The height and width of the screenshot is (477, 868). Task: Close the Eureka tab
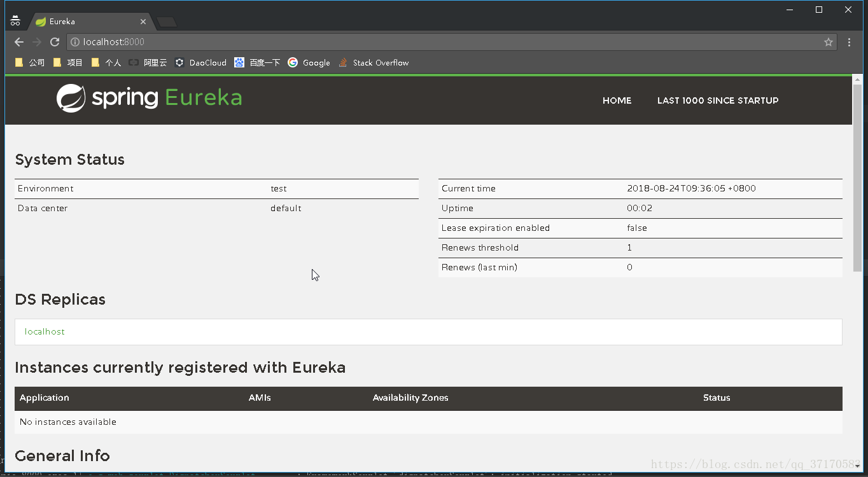tap(143, 22)
